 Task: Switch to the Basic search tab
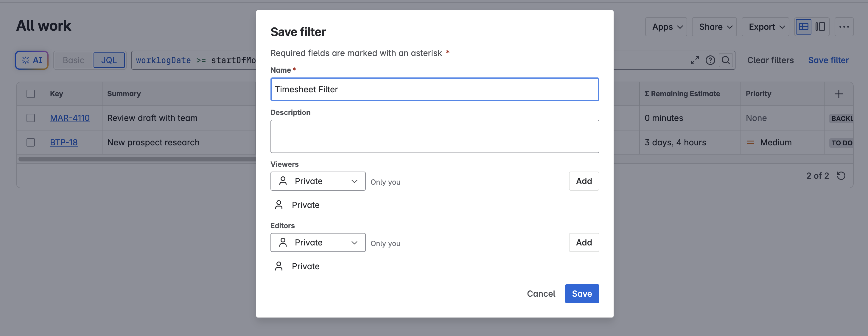click(74, 60)
